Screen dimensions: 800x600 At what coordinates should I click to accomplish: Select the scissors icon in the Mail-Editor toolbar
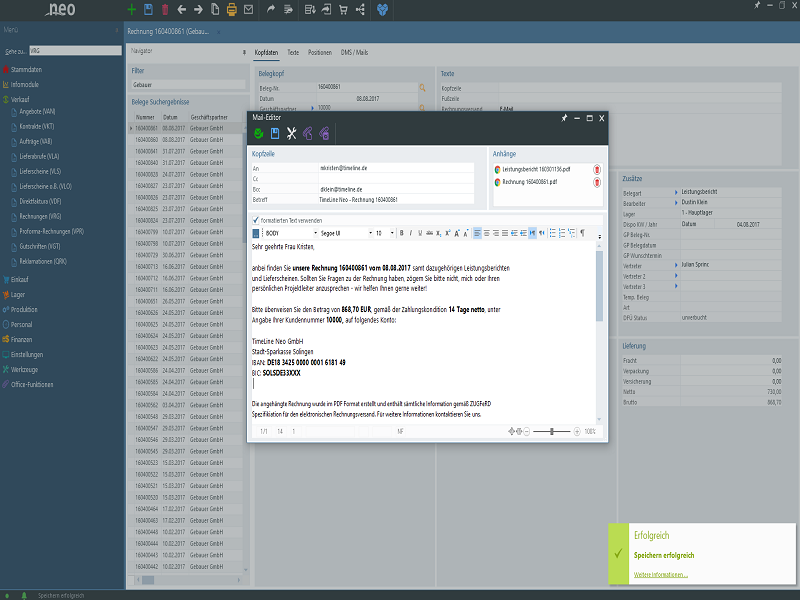pos(290,132)
